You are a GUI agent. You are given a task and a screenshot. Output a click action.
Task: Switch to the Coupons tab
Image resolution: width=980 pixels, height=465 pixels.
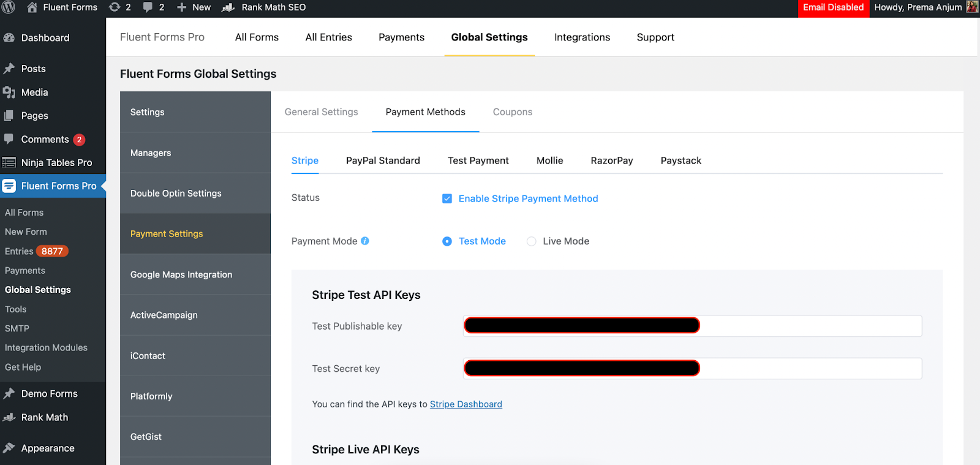[x=513, y=112]
